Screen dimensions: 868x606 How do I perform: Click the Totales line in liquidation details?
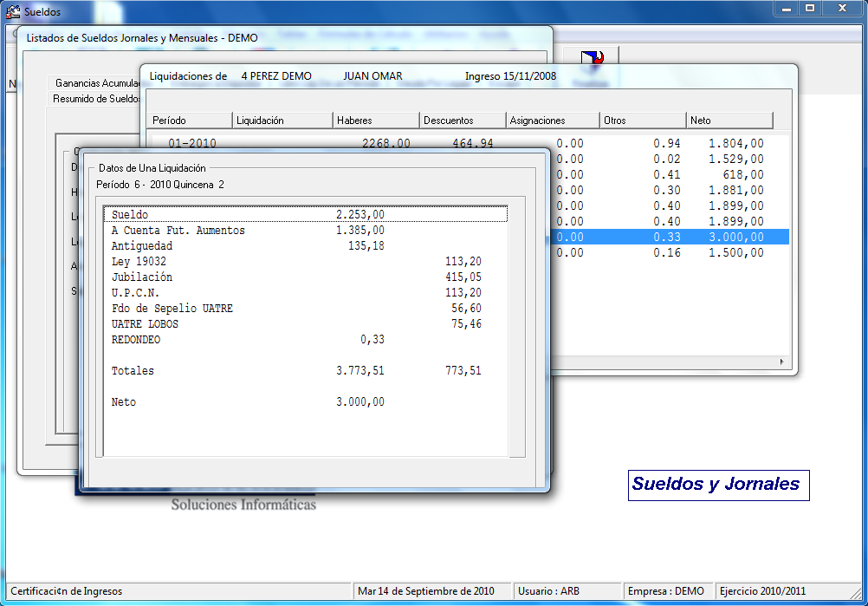306,370
